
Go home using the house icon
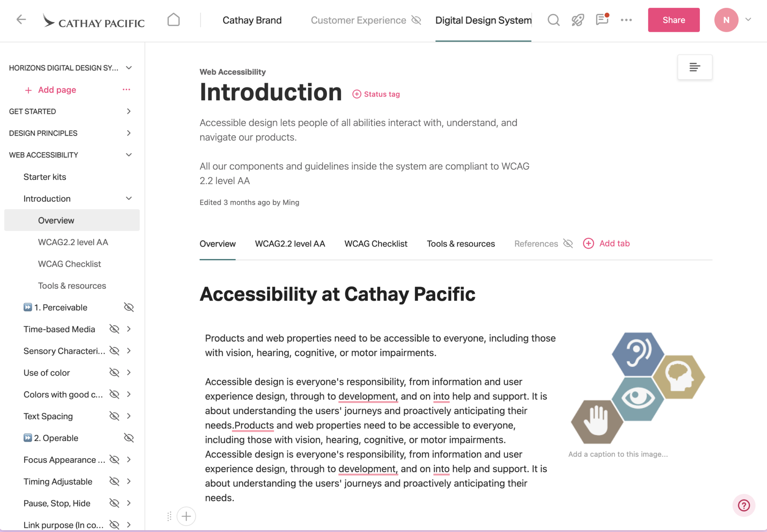coord(173,20)
